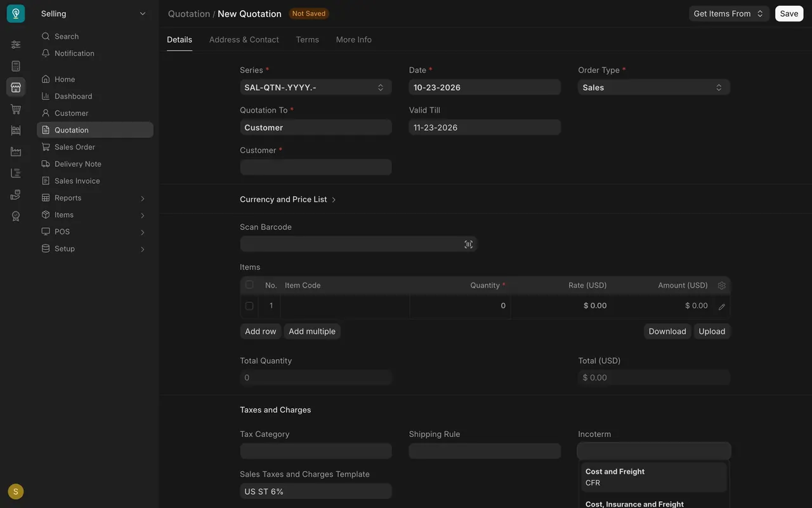The width and height of the screenshot is (812, 508).
Task: Switch to the Terms tab
Action: click(x=308, y=39)
